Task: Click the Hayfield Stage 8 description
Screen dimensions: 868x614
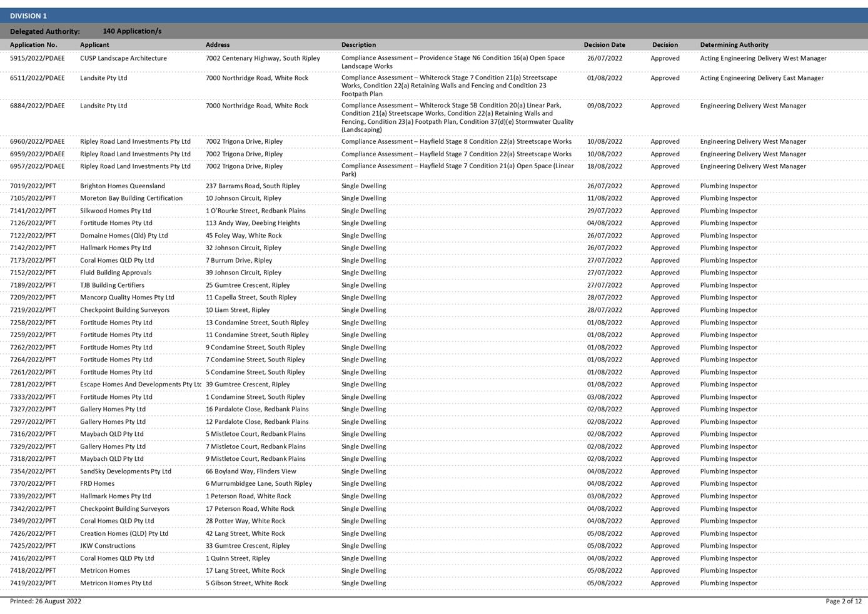Action: point(457,141)
